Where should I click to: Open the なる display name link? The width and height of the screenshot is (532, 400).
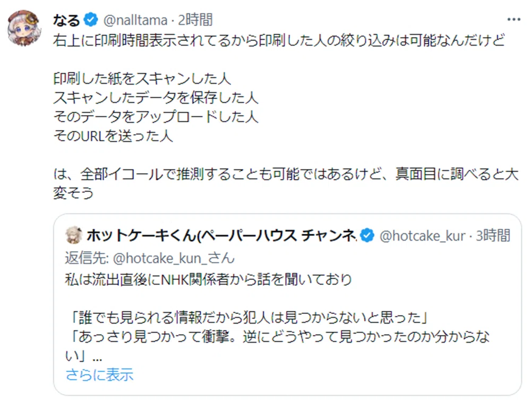pos(66,20)
